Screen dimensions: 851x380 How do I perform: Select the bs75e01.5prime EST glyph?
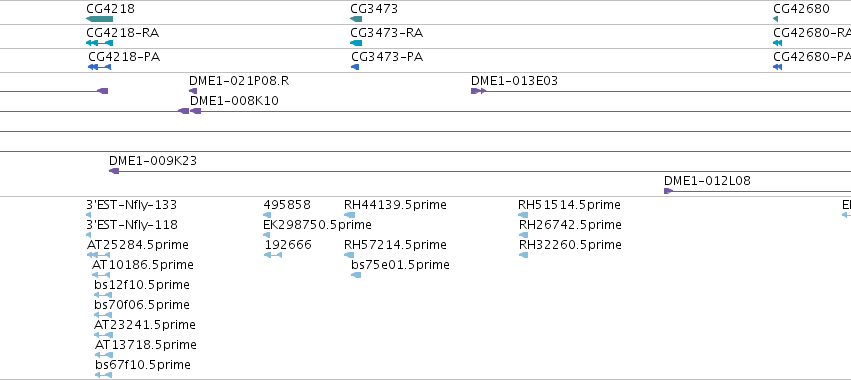click(356, 275)
